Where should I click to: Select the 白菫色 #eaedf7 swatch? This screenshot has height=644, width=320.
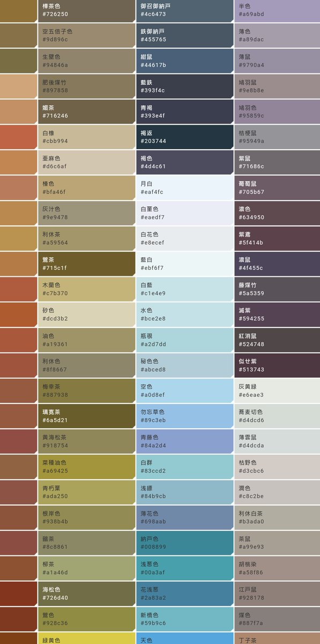pyautogui.click(x=184, y=213)
